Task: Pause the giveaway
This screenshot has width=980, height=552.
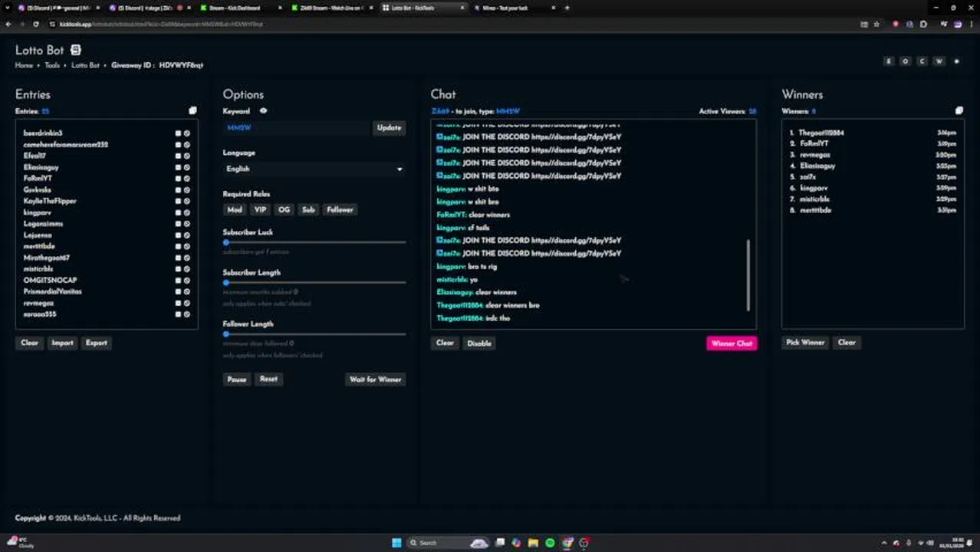Action: pyautogui.click(x=237, y=379)
